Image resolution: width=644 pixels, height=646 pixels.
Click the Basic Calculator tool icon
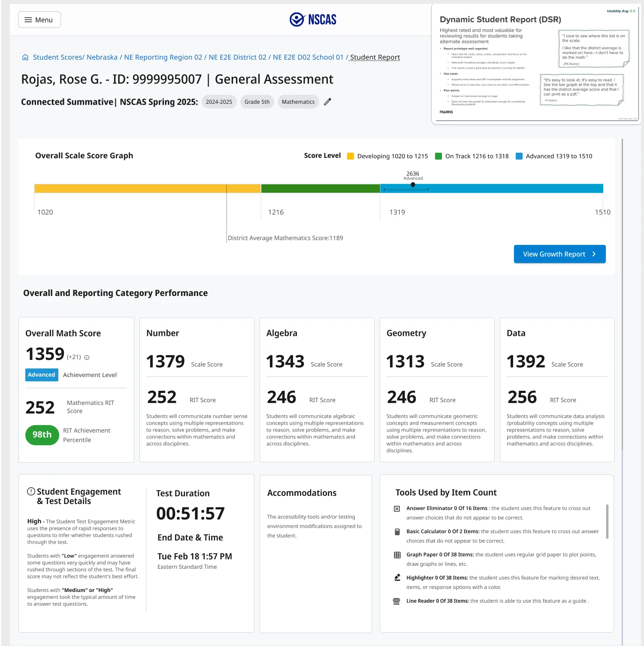tap(397, 532)
